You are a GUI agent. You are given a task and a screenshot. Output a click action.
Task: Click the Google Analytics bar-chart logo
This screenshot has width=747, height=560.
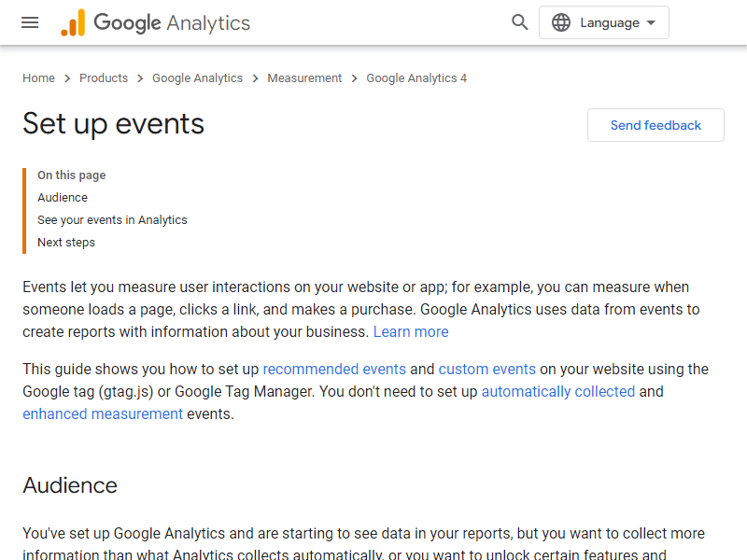tap(73, 22)
